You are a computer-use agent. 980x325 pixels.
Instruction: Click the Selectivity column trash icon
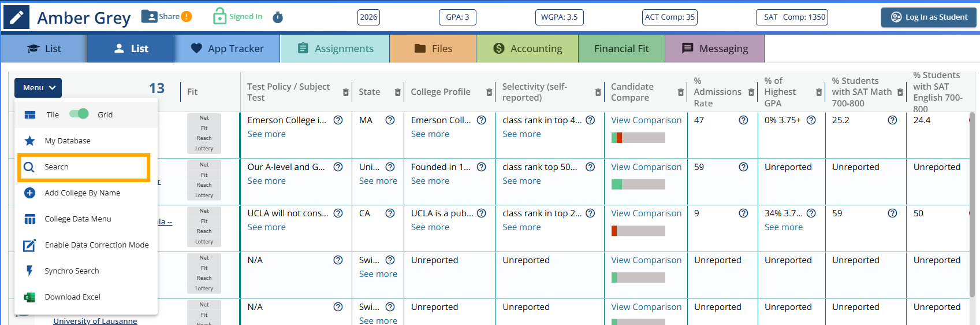click(598, 92)
